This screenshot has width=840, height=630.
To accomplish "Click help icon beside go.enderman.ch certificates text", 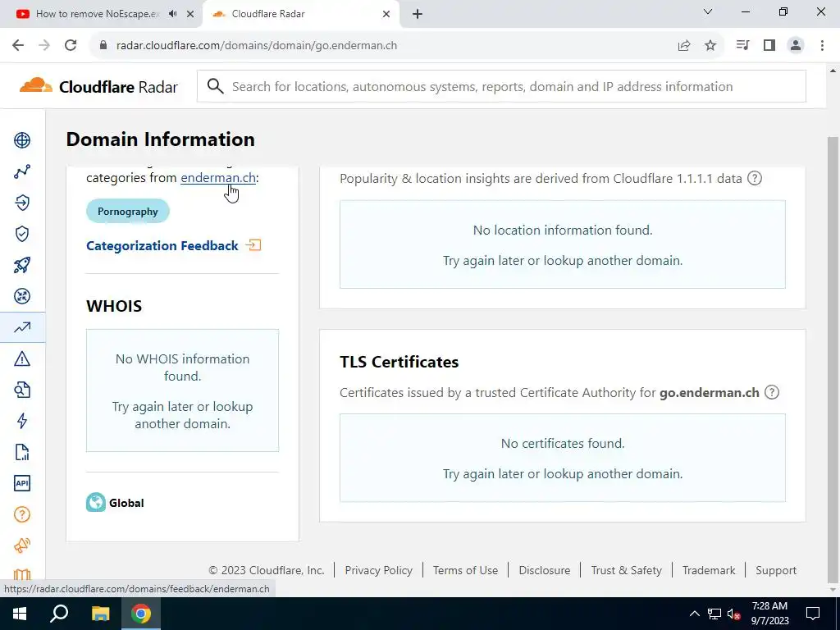I will pos(771,392).
